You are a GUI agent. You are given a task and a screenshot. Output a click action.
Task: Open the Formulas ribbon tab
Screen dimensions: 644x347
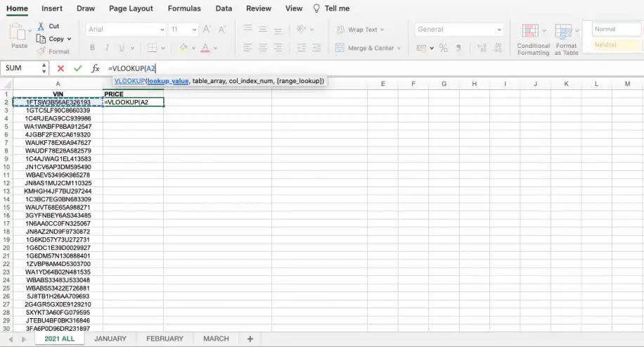click(x=184, y=8)
